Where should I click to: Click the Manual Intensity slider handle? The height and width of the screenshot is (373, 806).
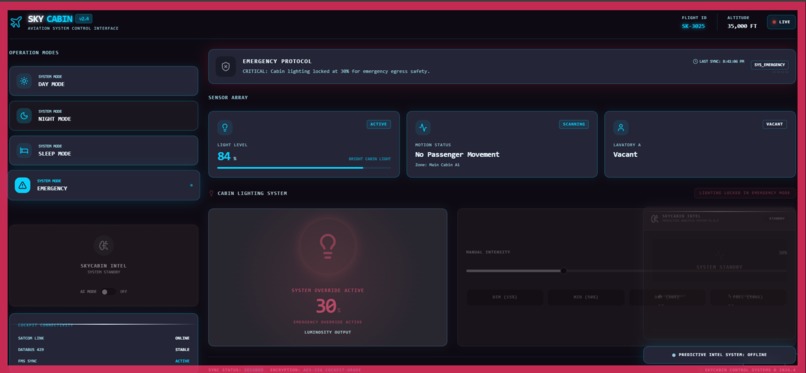(x=563, y=271)
